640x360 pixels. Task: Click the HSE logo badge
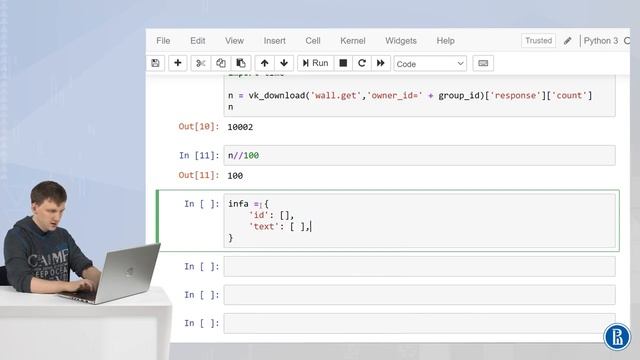pyautogui.click(x=617, y=337)
